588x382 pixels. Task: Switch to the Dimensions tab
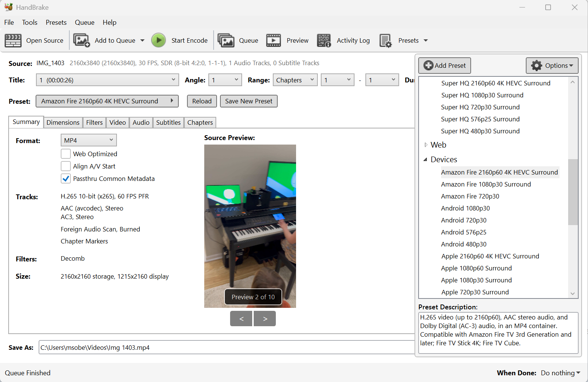(x=63, y=122)
